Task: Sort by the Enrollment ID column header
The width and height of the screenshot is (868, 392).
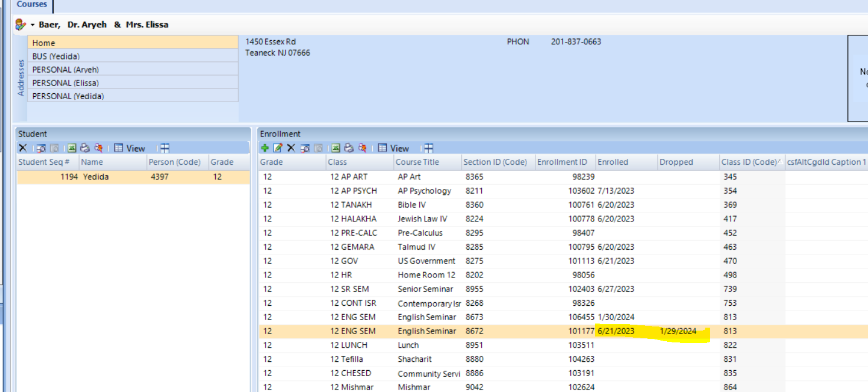Action: click(x=565, y=162)
